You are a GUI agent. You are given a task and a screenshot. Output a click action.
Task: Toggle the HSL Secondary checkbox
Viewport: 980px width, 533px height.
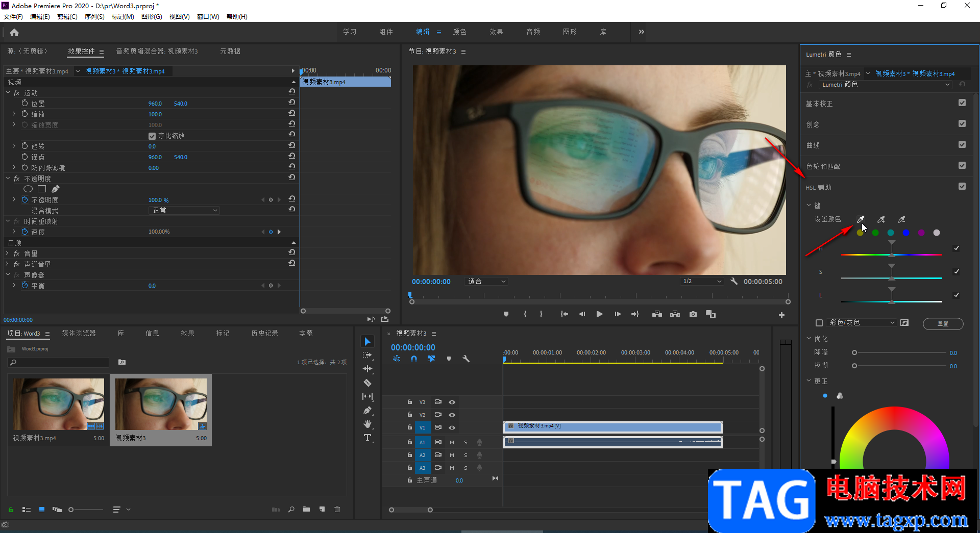[962, 186]
